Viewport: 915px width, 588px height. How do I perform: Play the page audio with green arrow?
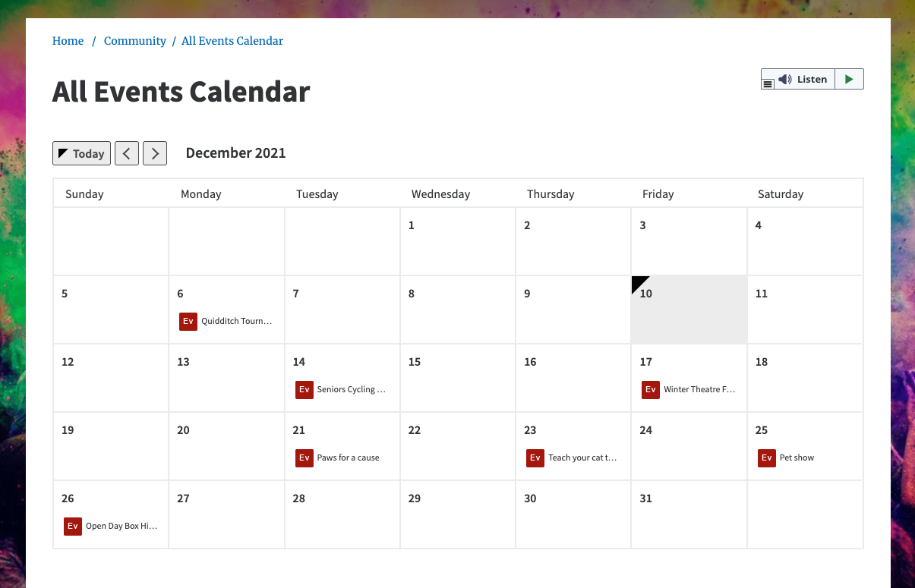(849, 79)
